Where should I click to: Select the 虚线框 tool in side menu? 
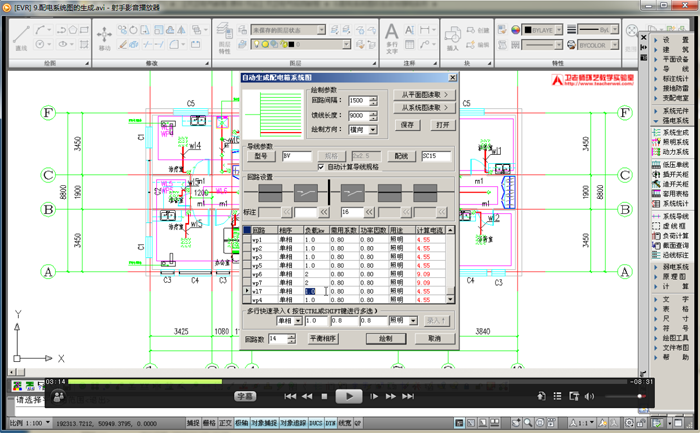pos(671,226)
